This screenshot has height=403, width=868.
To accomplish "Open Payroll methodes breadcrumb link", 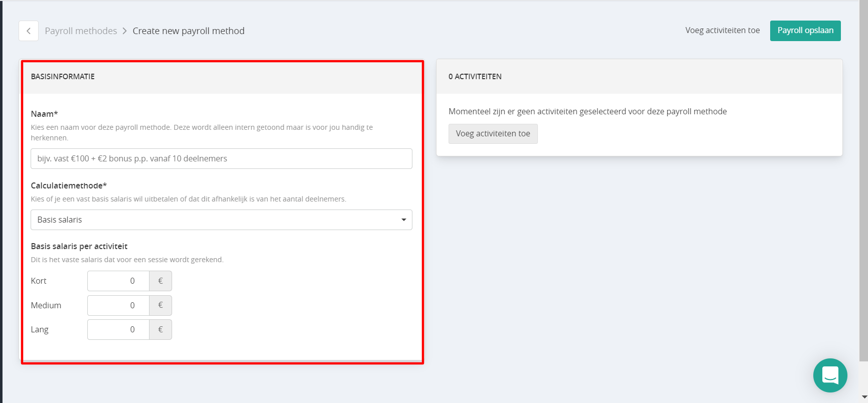I will 81,31.
